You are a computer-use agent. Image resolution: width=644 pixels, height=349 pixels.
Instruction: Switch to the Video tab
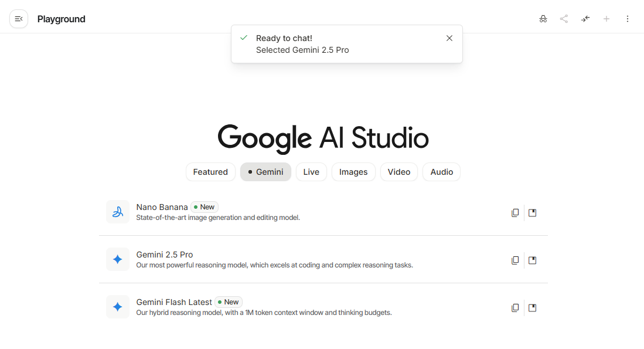point(398,172)
